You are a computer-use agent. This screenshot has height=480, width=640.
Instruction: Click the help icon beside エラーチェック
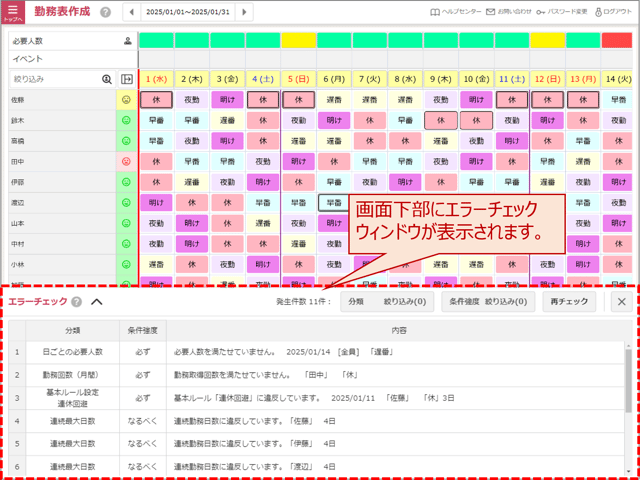click(76, 302)
